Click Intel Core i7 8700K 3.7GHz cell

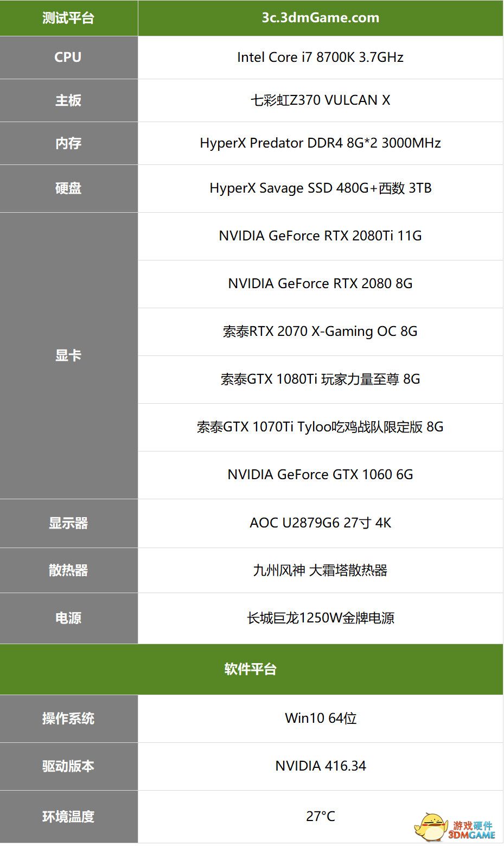click(320, 58)
